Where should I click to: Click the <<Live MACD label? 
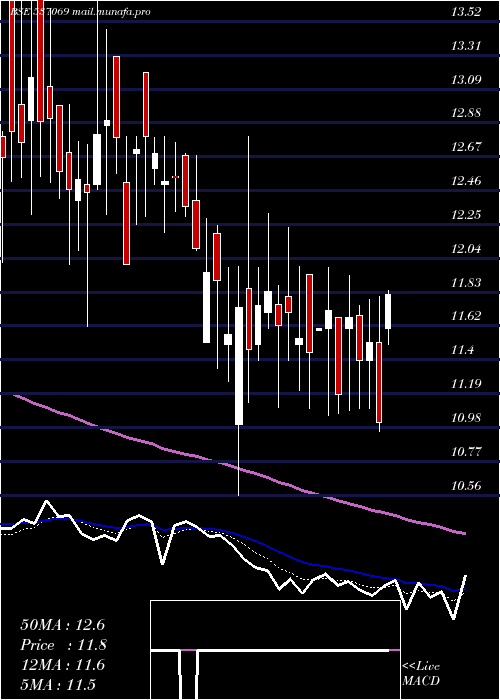(421, 674)
